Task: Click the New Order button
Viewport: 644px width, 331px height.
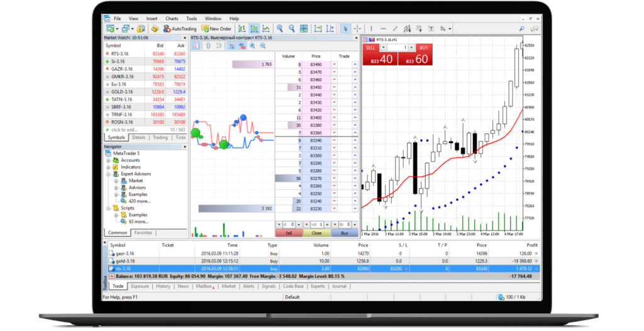Action: pos(216,29)
